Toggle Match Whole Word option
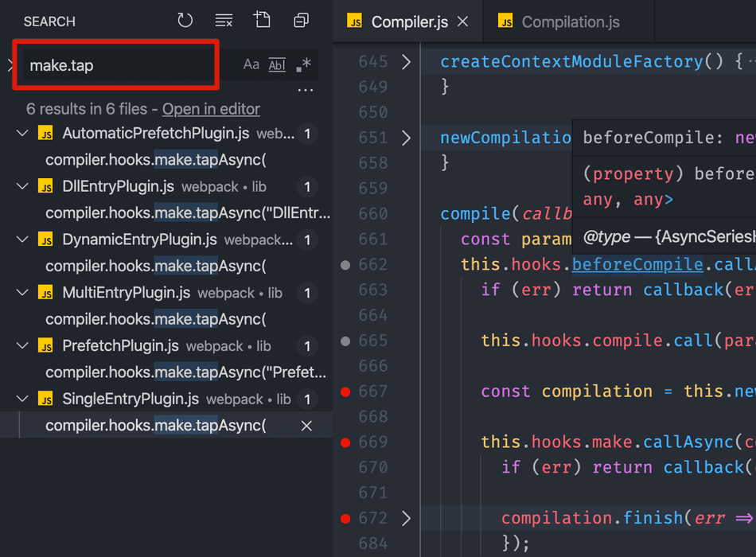The image size is (756, 557). [277, 64]
